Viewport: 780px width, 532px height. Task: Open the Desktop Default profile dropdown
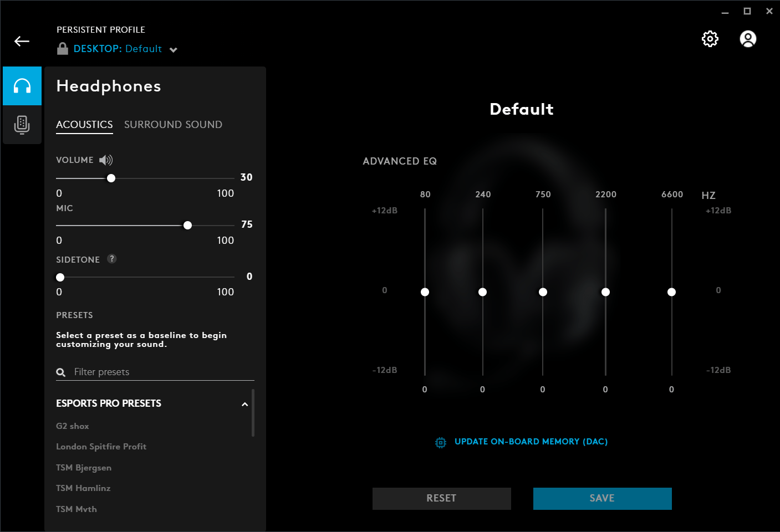(x=174, y=50)
